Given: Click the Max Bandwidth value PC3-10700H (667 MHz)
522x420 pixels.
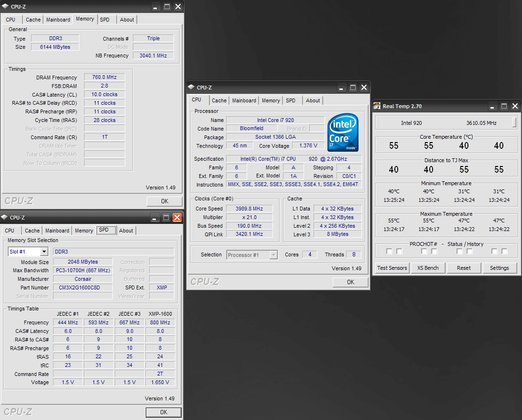Looking at the screenshot, I should [83, 270].
